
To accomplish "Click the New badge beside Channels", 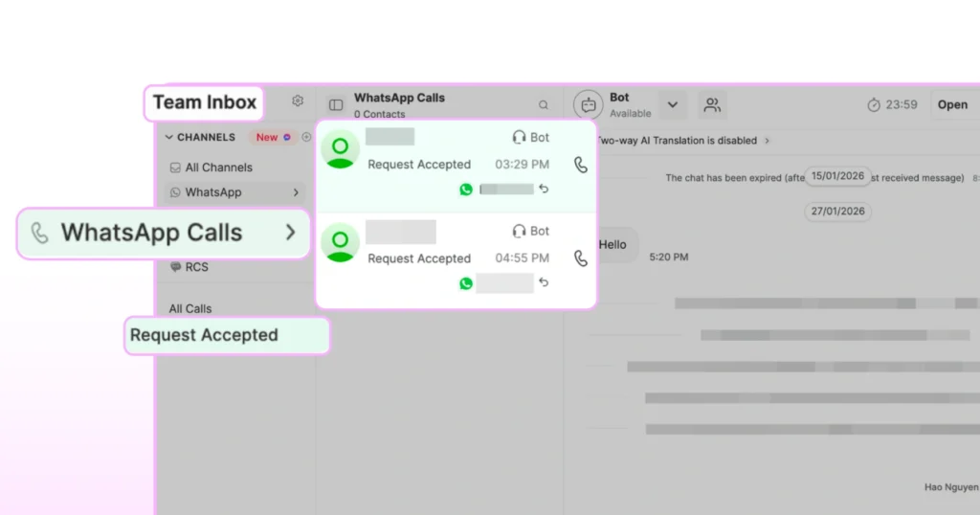I will point(273,137).
